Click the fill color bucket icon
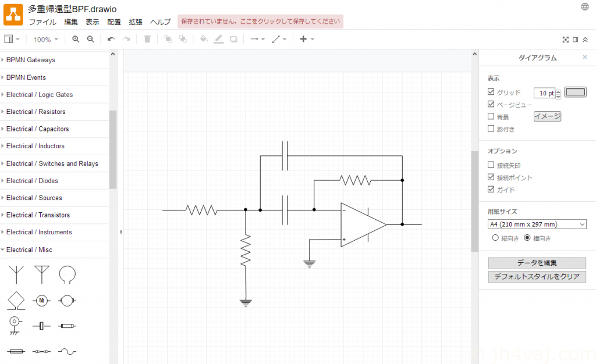Screen dimensions: 596x364 (204, 39)
